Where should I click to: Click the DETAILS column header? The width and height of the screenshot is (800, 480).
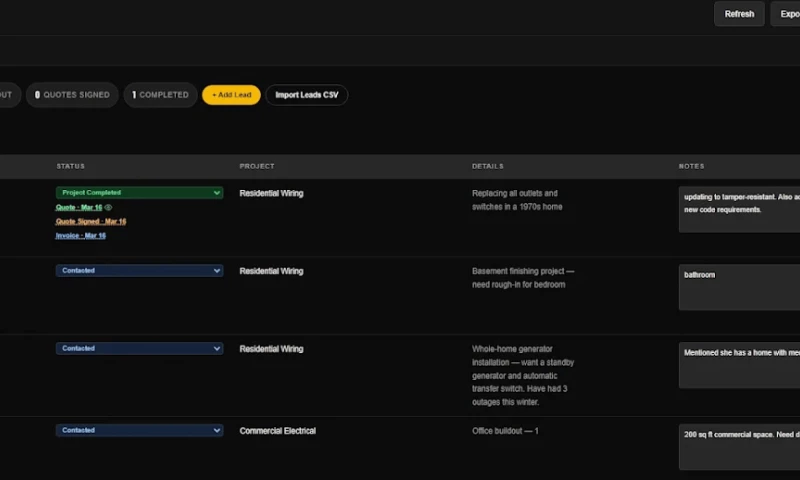487,166
